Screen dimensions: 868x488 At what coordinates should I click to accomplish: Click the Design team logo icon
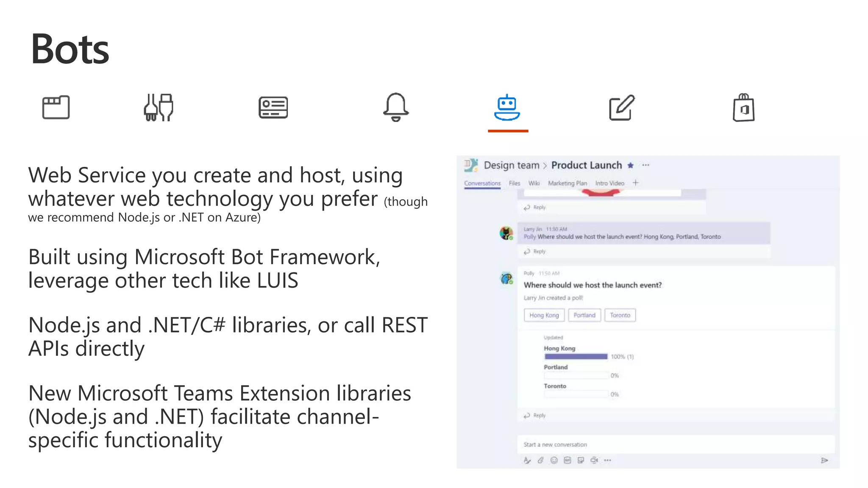click(x=471, y=165)
